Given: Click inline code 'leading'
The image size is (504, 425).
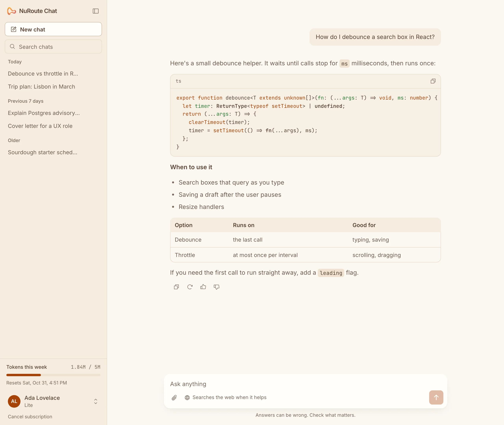Looking at the screenshot, I should click(331, 273).
